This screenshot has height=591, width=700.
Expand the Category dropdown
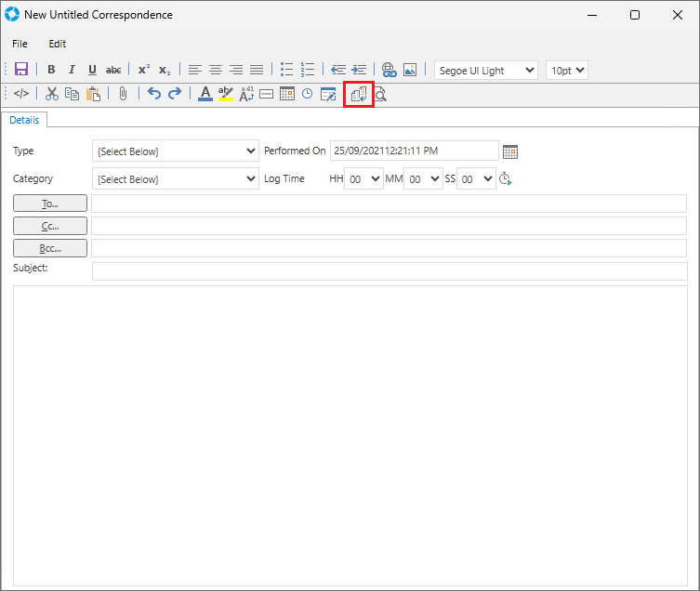(x=176, y=178)
